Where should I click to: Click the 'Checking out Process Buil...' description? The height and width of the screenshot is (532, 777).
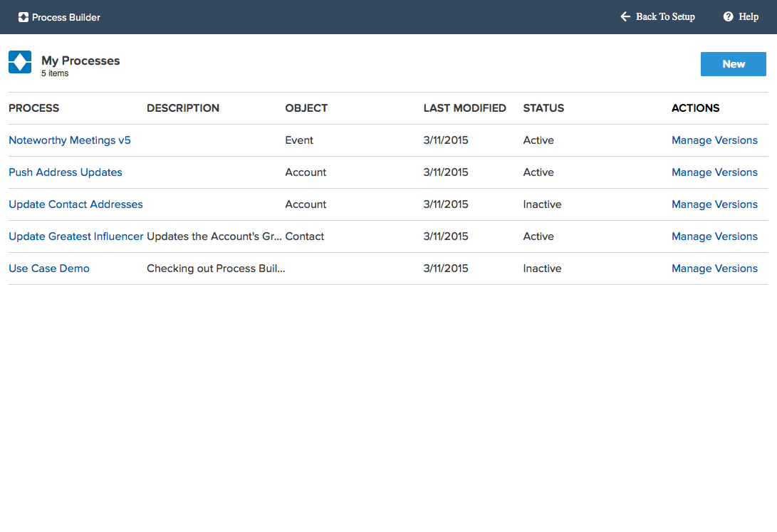216,268
